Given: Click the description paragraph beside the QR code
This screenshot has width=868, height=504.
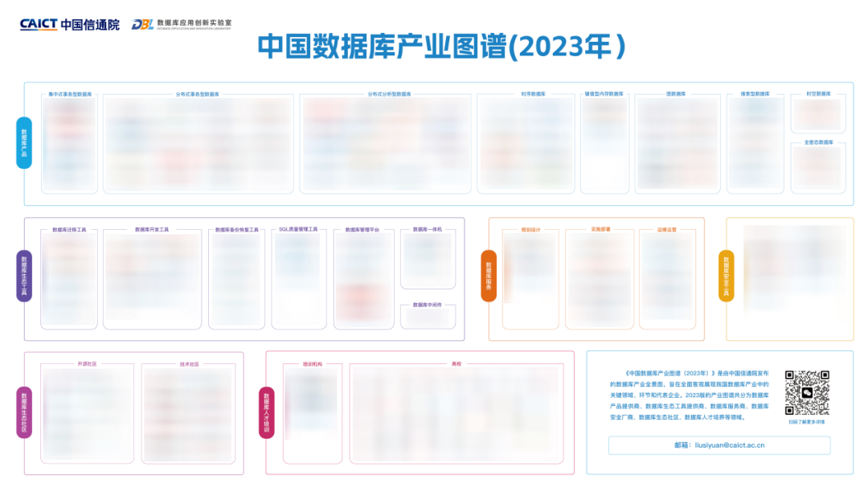Looking at the screenshot, I should [690, 395].
